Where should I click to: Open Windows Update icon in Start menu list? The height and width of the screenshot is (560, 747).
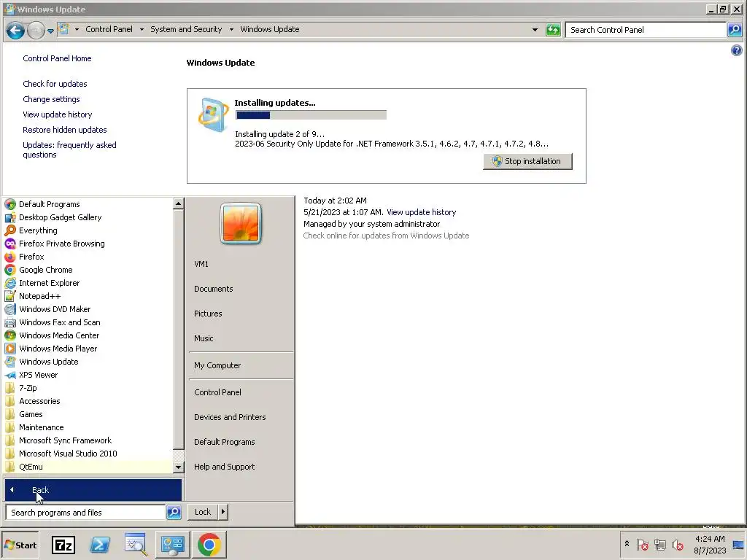[10, 362]
